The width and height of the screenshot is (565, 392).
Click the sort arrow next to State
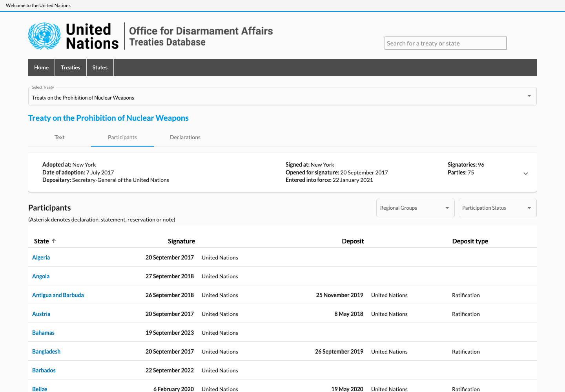pyautogui.click(x=54, y=241)
